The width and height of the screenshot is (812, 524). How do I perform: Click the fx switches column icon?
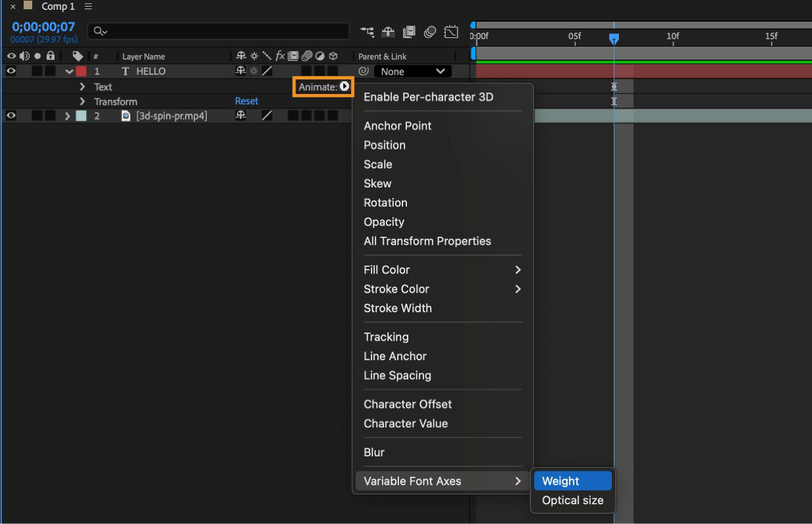pyautogui.click(x=278, y=56)
